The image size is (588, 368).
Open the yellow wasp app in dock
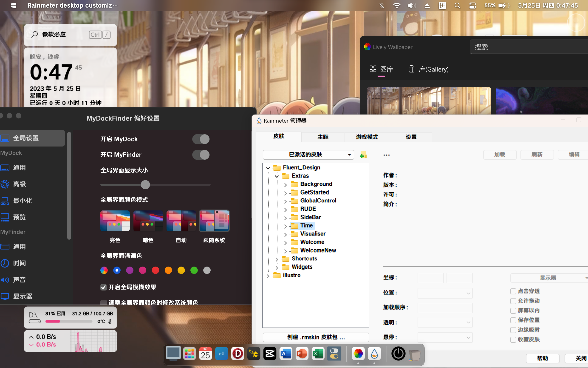pyautogui.click(x=254, y=354)
